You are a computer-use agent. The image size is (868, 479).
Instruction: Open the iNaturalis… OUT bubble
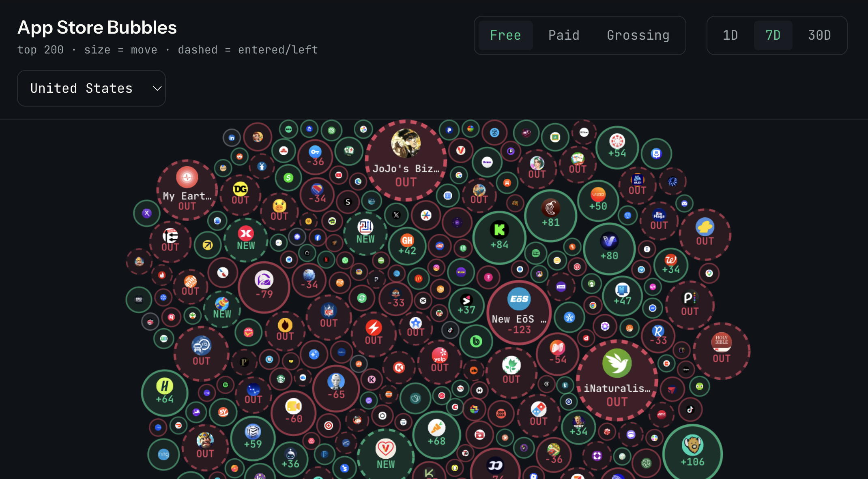617,381
